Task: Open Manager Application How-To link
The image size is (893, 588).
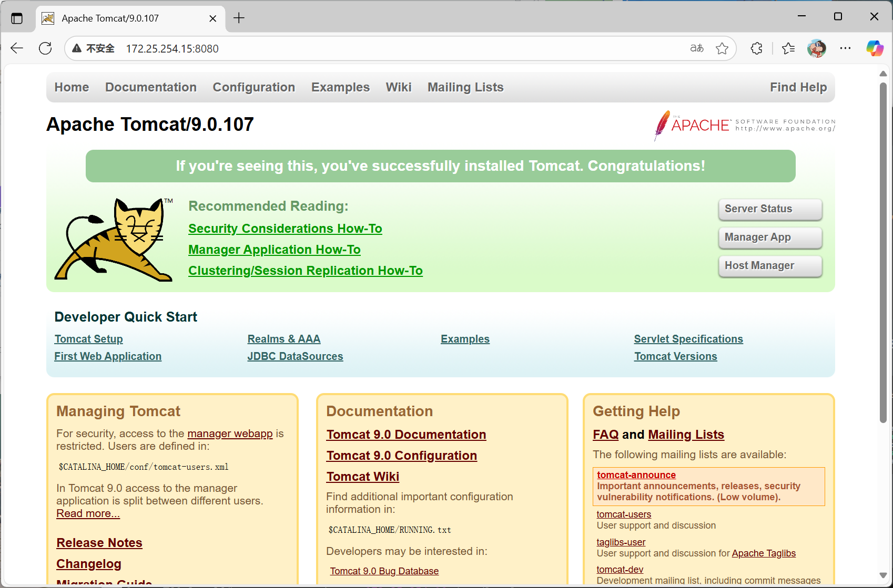Action: pos(275,250)
